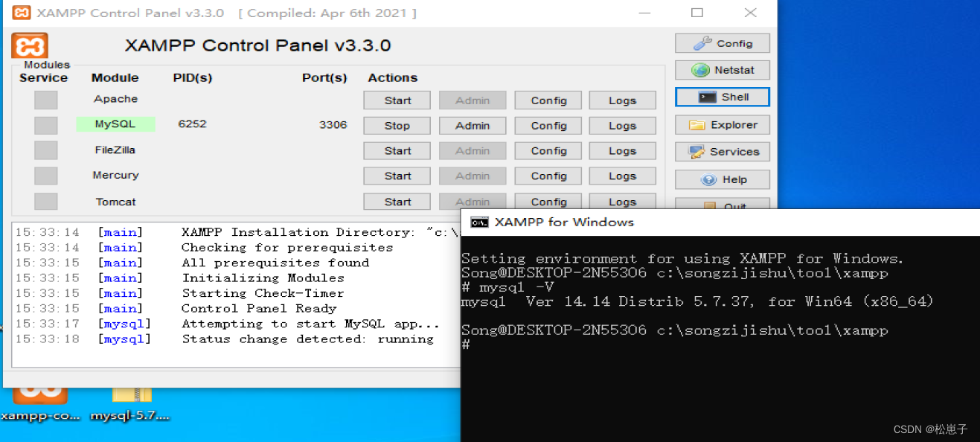Viewport: 980px width, 442px height.
Task: View Mercury Logs
Action: pyautogui.click(x=622, y=176)
